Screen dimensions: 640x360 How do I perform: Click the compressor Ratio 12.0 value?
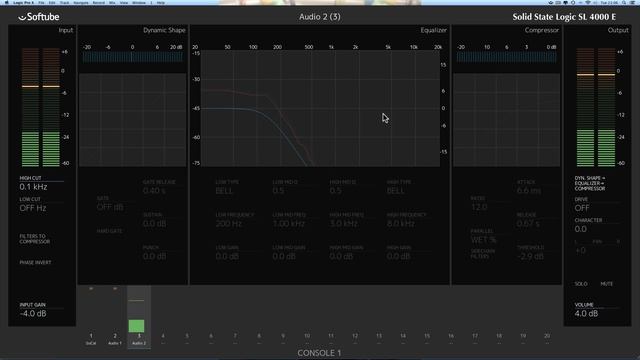click(x=479, y=207)
